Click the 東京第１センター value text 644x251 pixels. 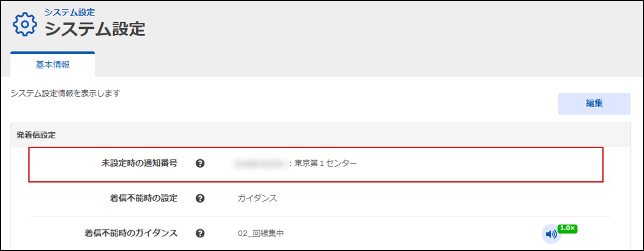[x=325, y=163]
